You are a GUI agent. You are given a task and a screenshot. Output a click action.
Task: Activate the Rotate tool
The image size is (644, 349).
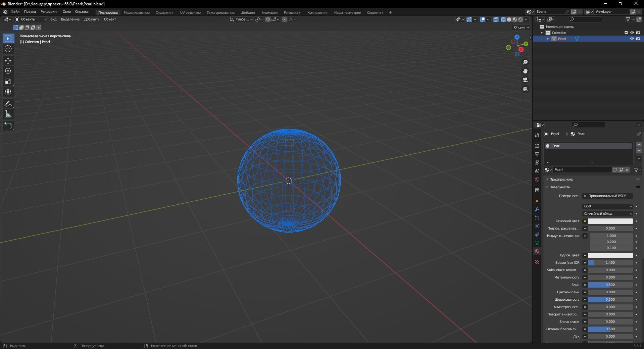tap(8, 71)
